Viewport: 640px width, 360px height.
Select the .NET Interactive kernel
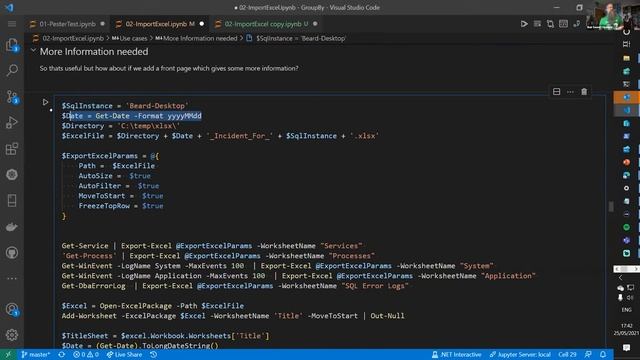(x=456, y=354)
